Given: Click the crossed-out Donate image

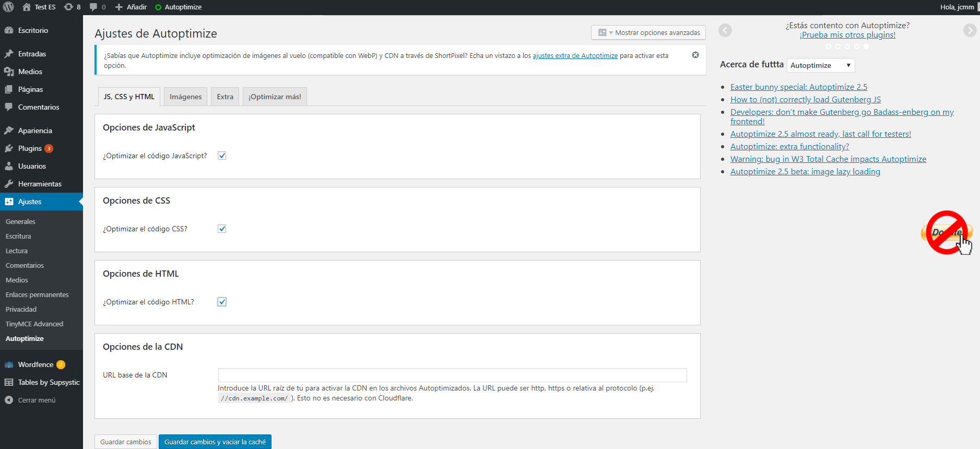Looking at the screenshot, I should (946, 233).
